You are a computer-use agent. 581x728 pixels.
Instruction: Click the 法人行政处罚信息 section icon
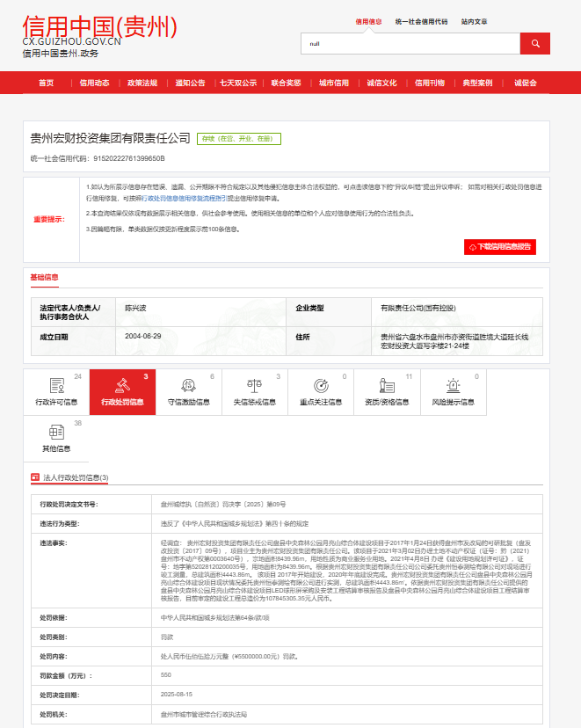point(35,477)
